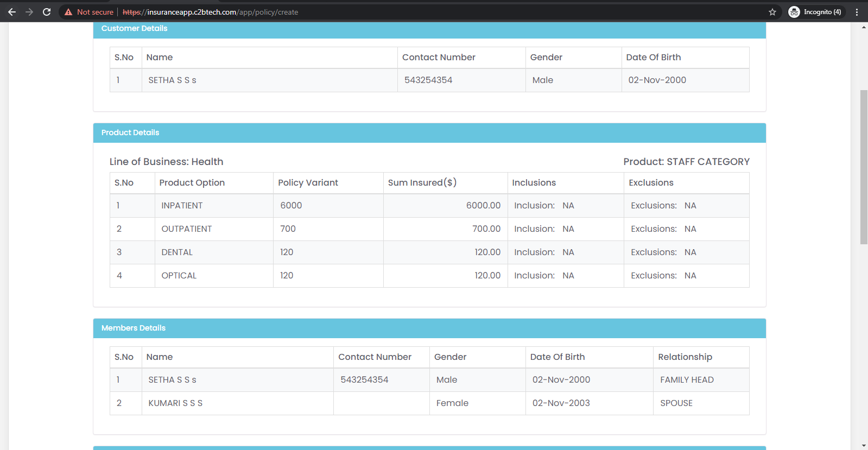
Task: Click 'SETHA S S s' in Members Details
Action: pyautogui.click(x=172, y=380)
